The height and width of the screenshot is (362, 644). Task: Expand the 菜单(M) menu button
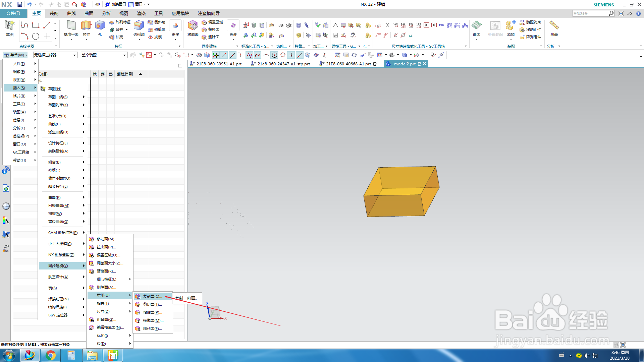(16, 55)
